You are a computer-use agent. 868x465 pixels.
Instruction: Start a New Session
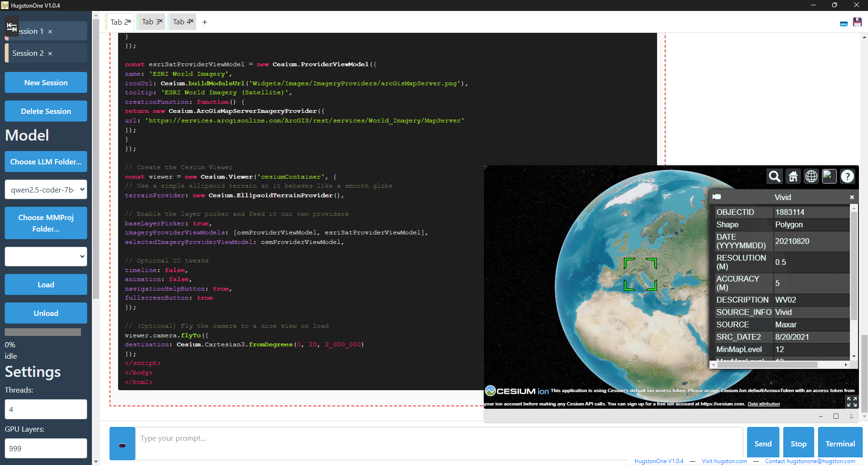pos(46,82)
